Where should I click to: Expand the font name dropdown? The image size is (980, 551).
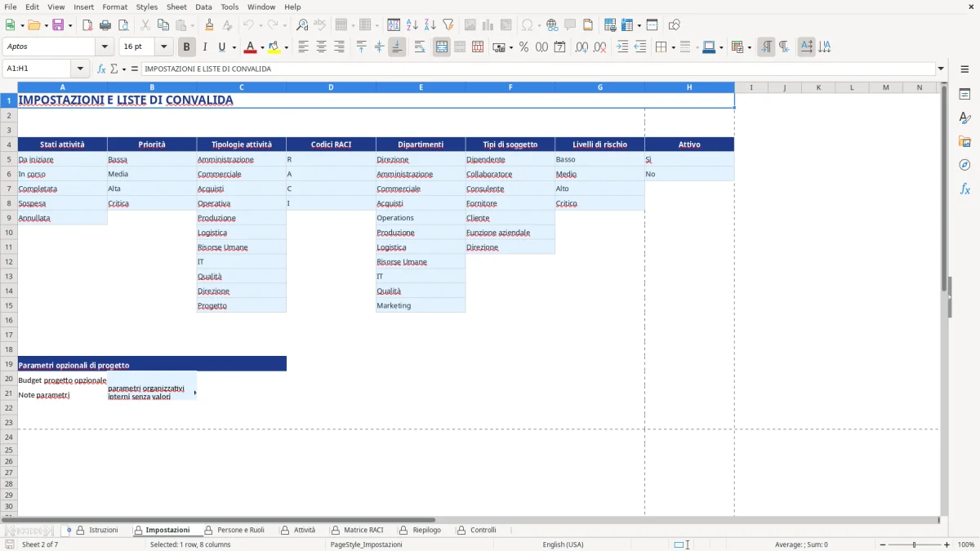(x=105, y=47)
